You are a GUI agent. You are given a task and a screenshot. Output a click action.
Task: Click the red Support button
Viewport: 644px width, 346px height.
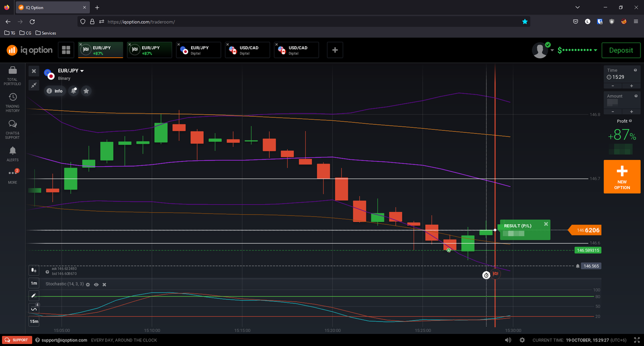[x=17, y=340]
